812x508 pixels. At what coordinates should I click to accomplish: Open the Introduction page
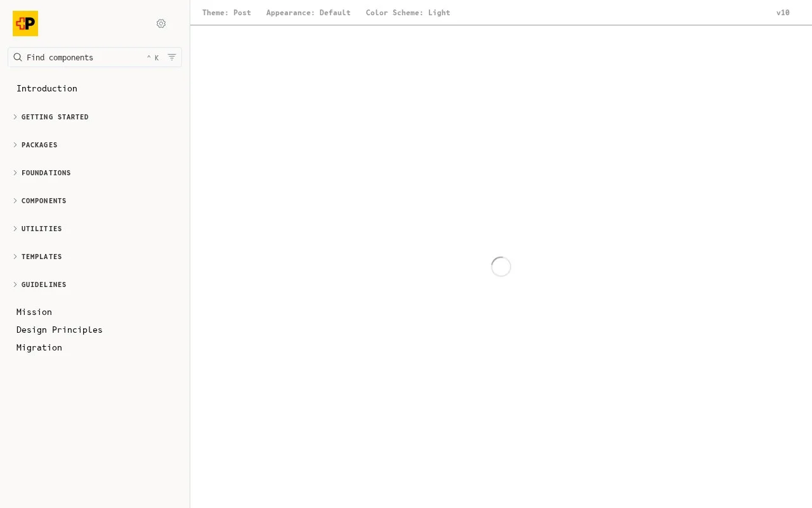click(47, 88)
